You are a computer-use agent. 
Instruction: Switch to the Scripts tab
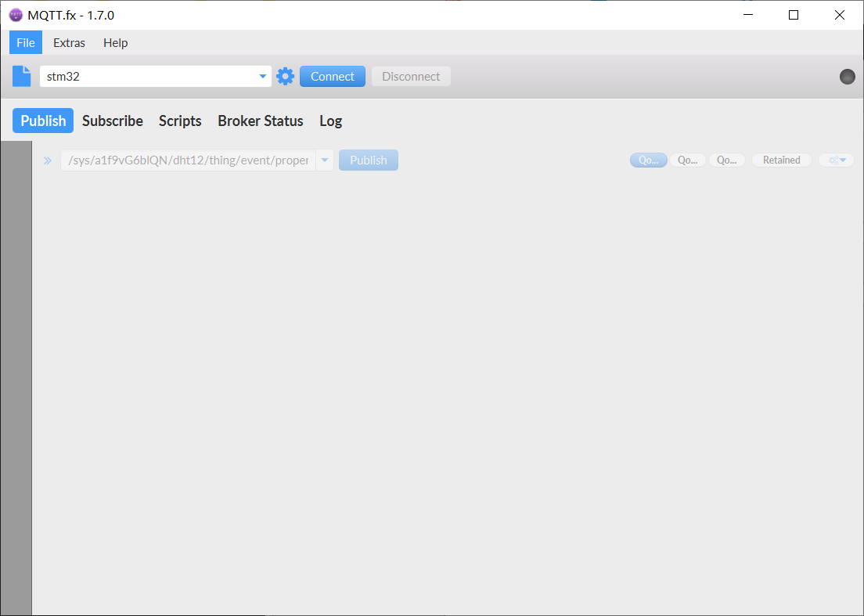tap(180, 121)
